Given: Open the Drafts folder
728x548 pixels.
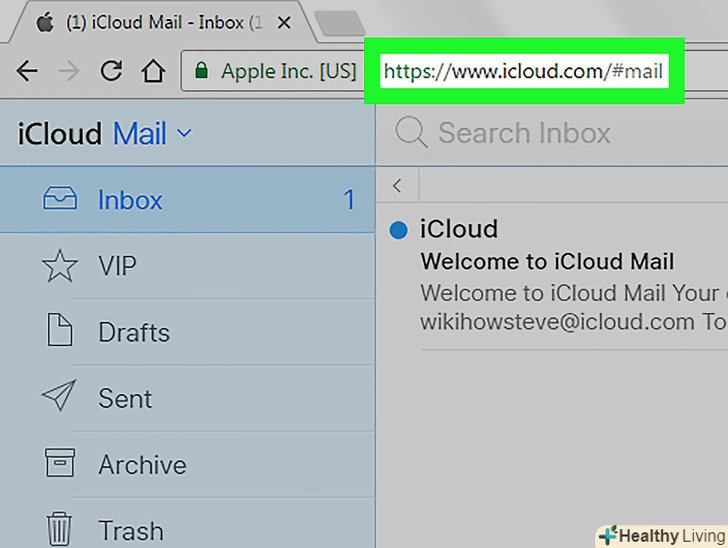Looking at the screenshot, I should tap(188, 332).
